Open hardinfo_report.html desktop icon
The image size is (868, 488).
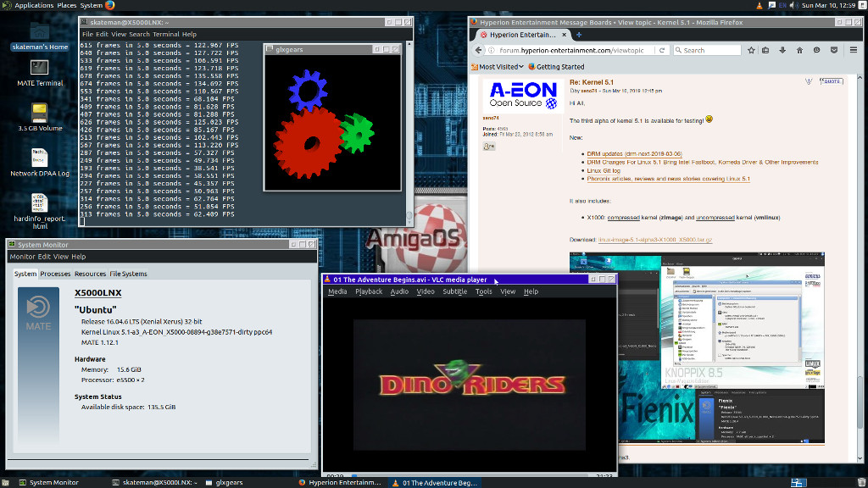pyautogui.click(x=39, y=211)
